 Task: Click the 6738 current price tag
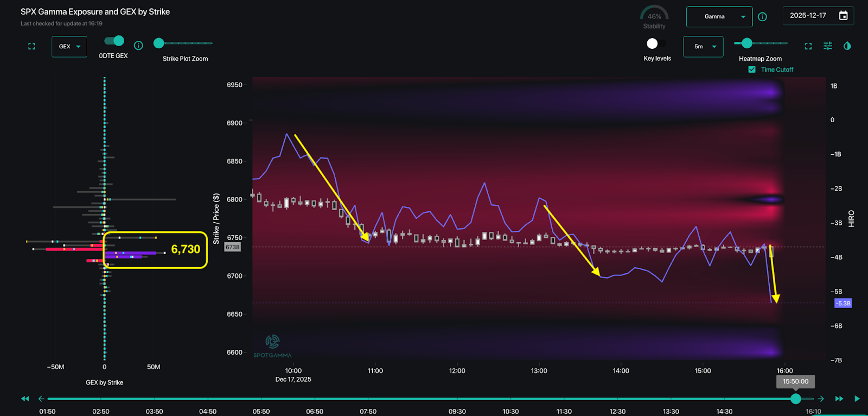233,247
